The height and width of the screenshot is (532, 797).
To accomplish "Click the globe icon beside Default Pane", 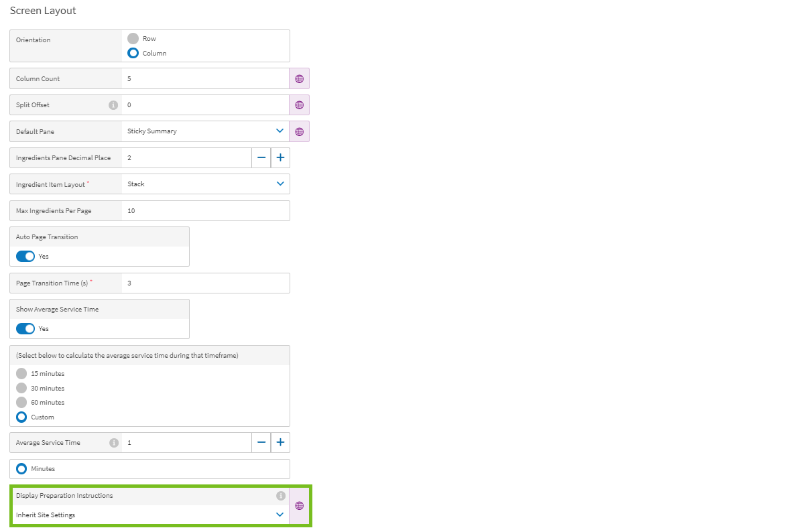I will point(299,131).
